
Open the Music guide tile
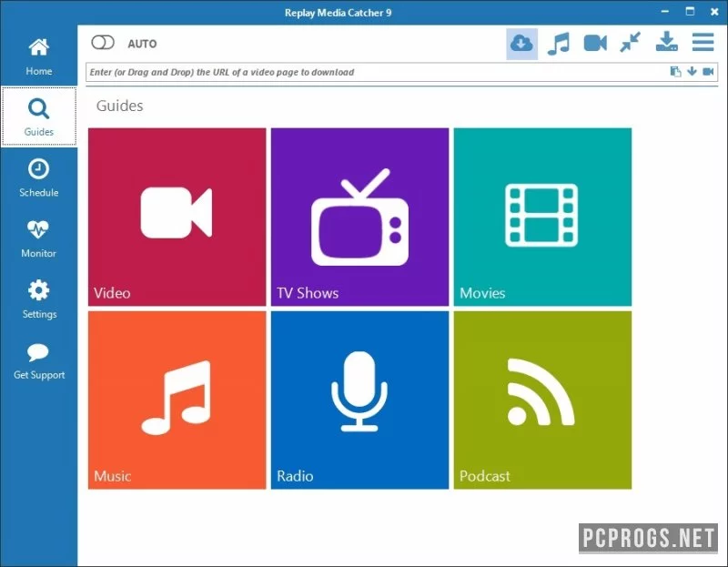click(x=177, y=400)
